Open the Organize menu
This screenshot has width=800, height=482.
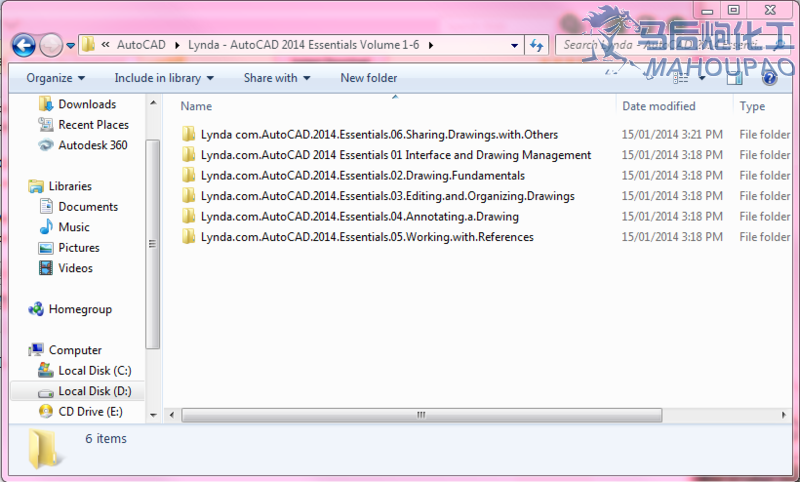(56, 78)
